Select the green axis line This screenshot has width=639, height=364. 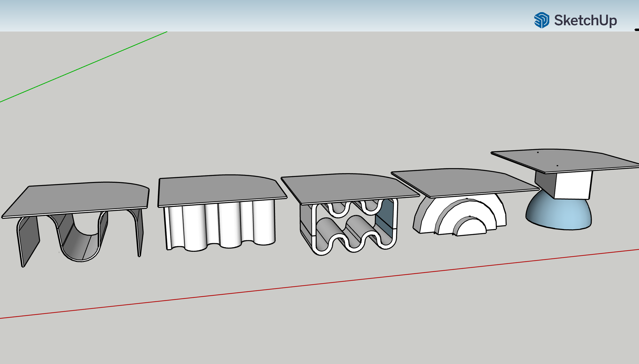[84, 66]
